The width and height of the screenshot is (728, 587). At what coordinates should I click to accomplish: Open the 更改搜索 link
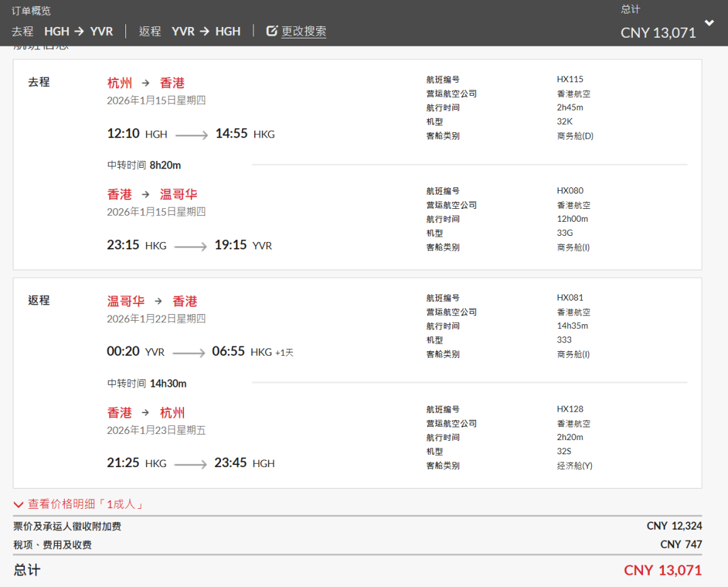303,31
